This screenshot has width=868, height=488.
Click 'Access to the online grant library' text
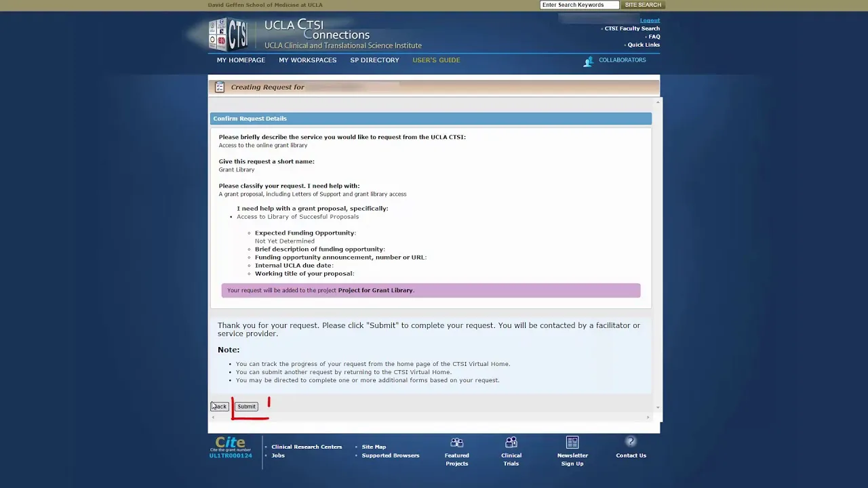click(x=263, y=146)
